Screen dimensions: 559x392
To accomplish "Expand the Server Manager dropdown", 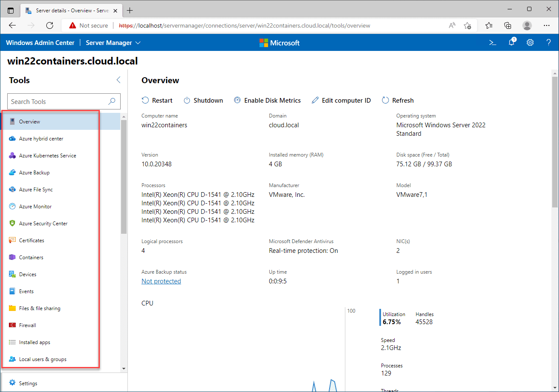I will coord(113,43).
